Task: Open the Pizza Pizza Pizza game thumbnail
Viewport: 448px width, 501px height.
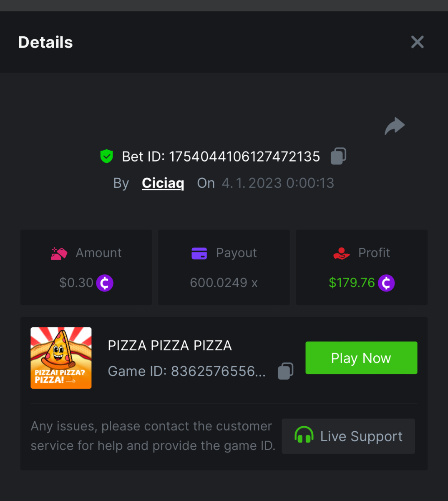Action: click(61, 358)
